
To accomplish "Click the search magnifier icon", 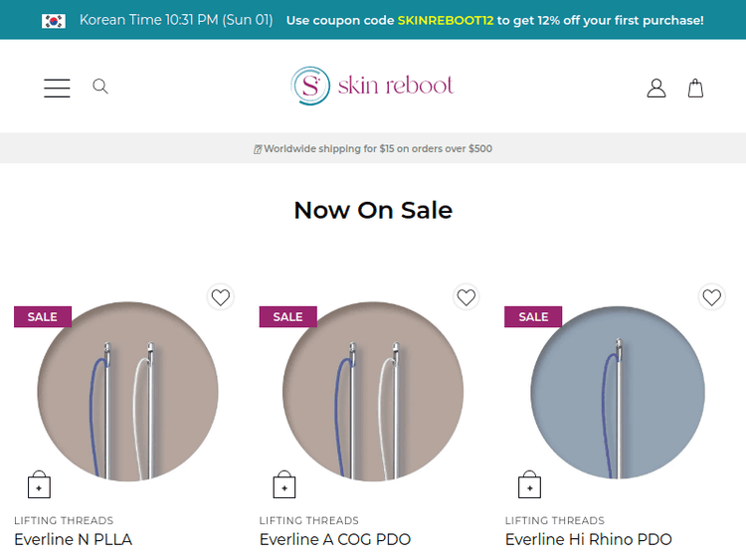I will [x=100, y=88].
